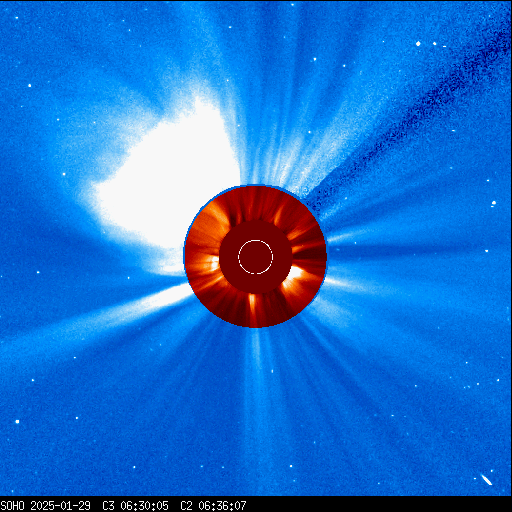The height and width of the screenshot is (512, 512).
Task: Select the bright star near bottom-left edge
Action: click(17, 422)
